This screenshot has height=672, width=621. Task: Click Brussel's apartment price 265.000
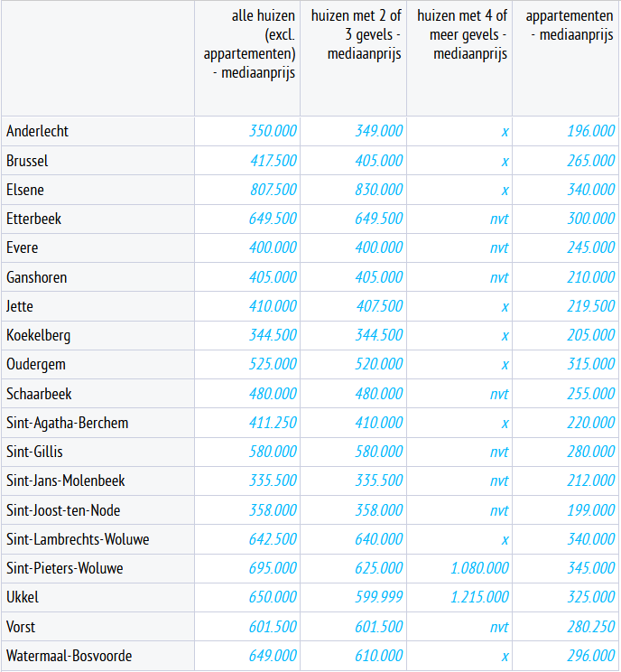coord(591,161)
